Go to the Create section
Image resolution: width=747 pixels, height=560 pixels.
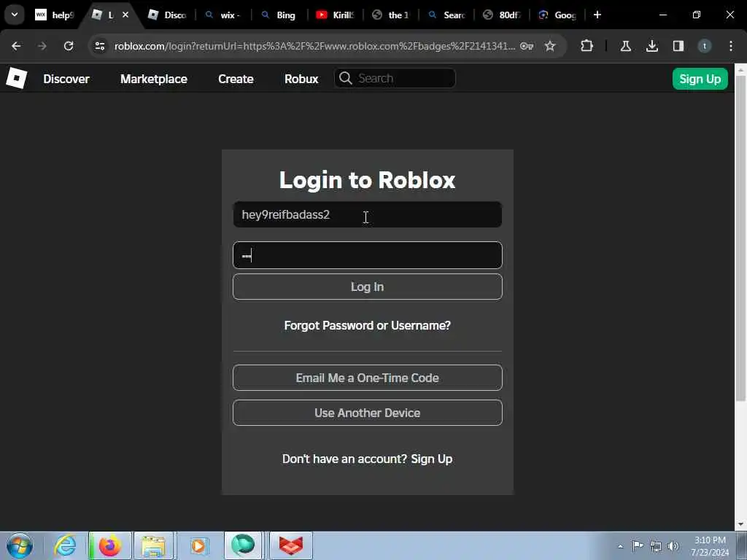tap(236, 79)
